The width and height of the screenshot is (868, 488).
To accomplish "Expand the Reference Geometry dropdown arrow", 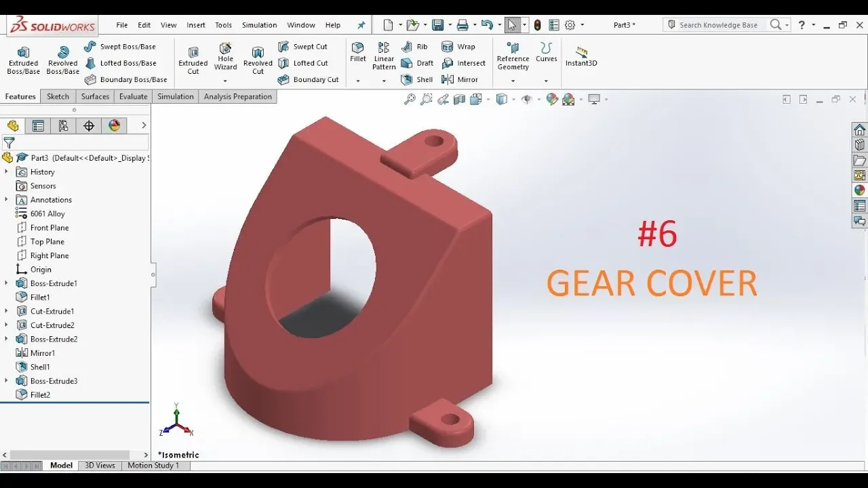I will [x=513, y=81].
